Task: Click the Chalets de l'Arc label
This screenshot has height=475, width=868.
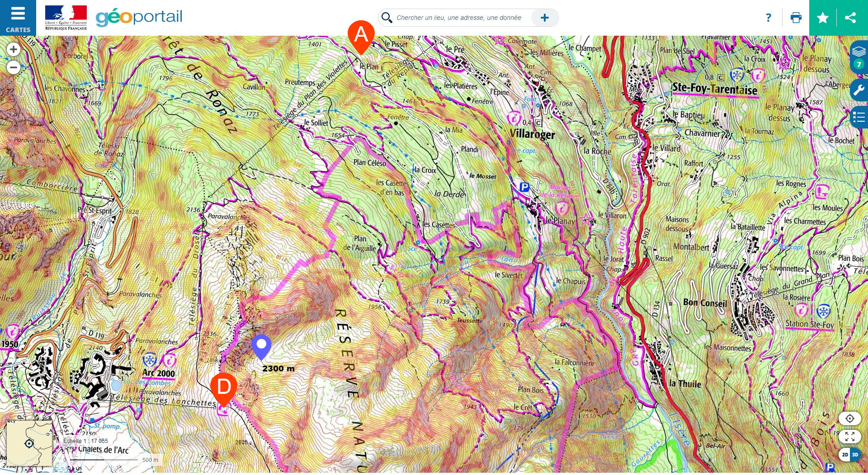Action: point(104,450)
